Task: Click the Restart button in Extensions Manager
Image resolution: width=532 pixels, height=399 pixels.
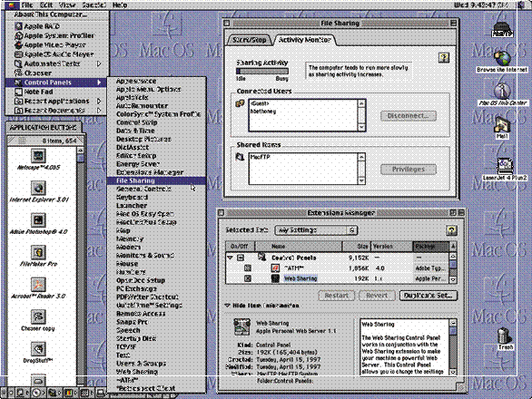Action: click(x=336, y=296)
